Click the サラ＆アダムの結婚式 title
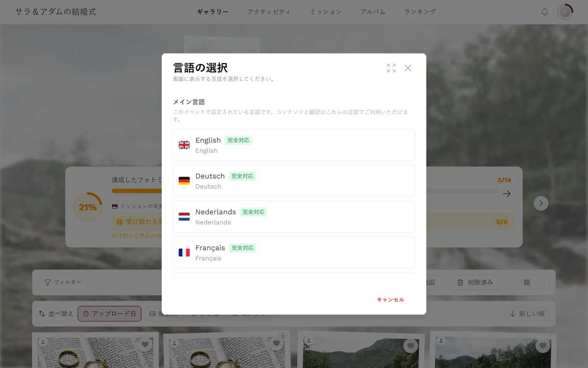This screenshot has height=368, width=588. coord(56,12)
